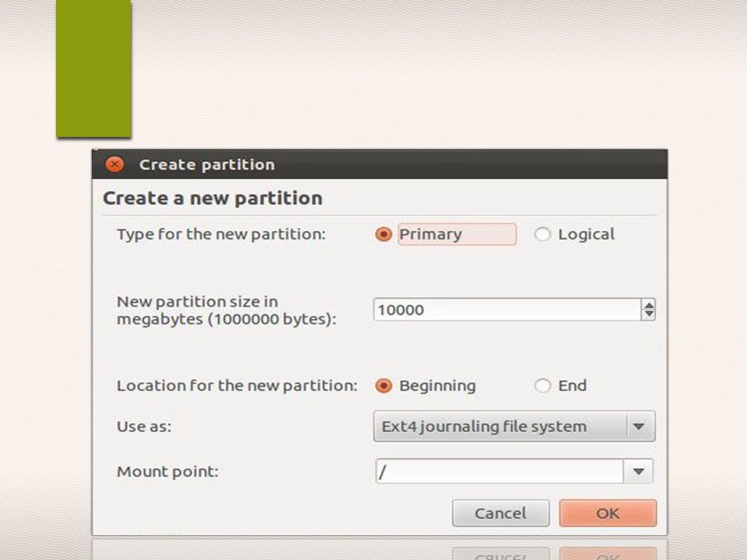Click the 'Type for the new partition:' label

coord(221,234)
